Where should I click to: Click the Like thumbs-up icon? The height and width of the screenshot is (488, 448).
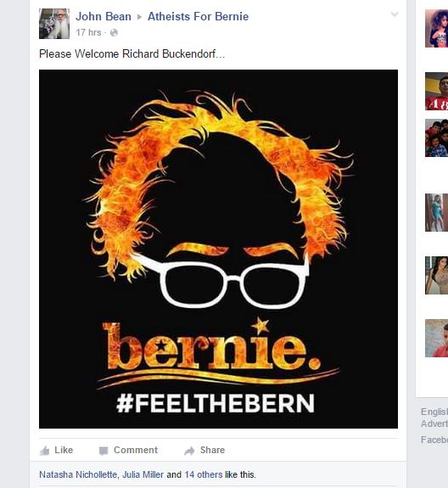pyautogui.click(x=45, y=451)
